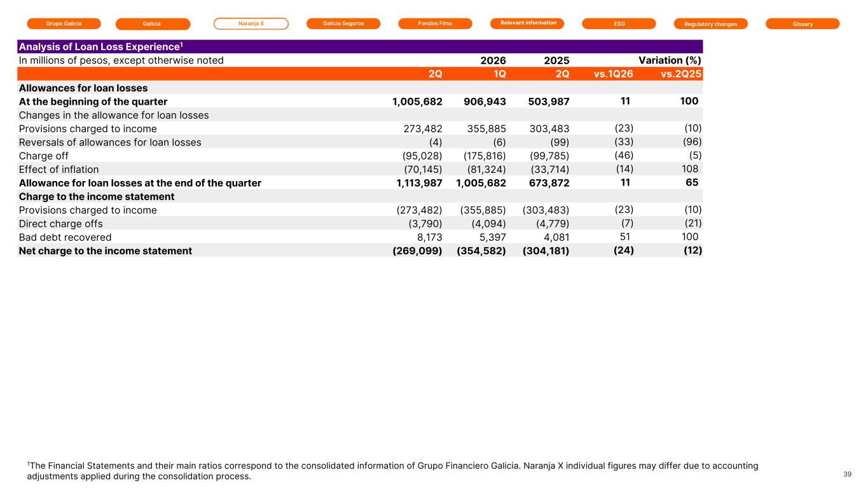Jump to the Relevant information tab
Image resolution: width=868 pixels, height=488 pixels.
coord(528,24)
